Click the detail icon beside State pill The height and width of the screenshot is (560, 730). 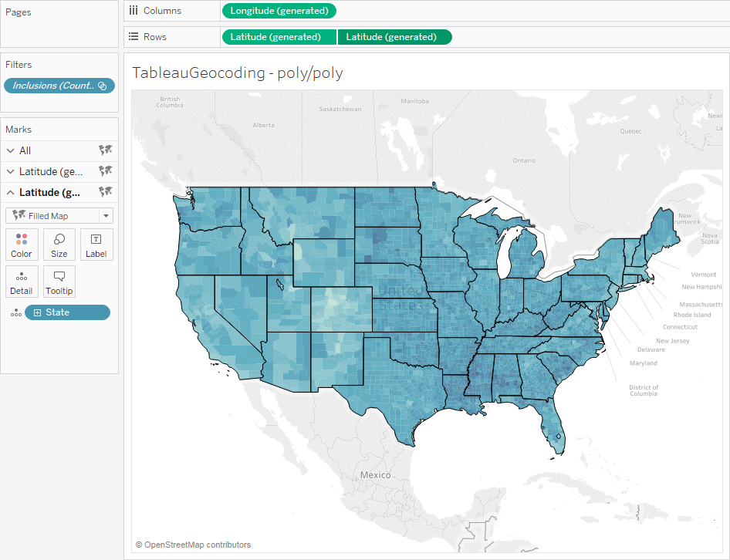(15, 312)
